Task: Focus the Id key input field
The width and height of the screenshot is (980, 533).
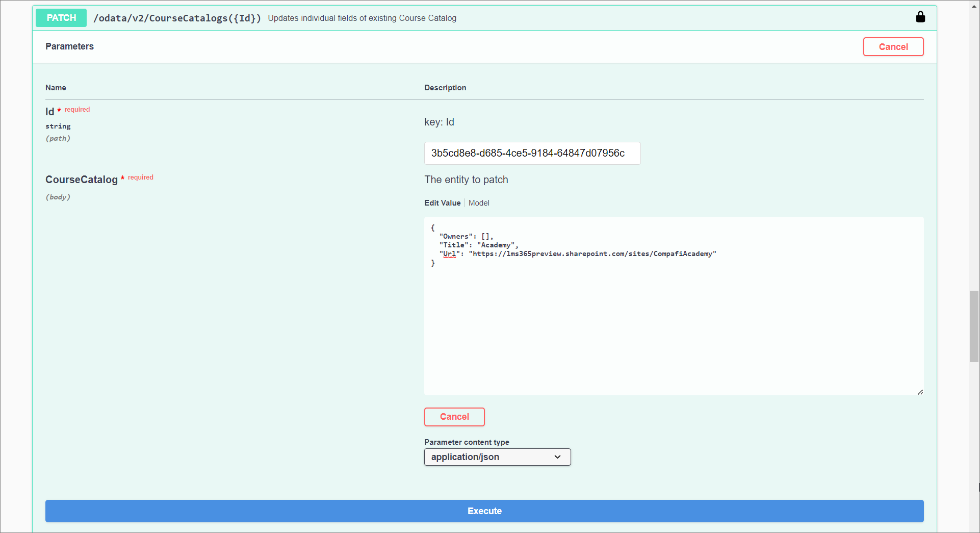Action: pyautogui.click(x=532, y=154)
